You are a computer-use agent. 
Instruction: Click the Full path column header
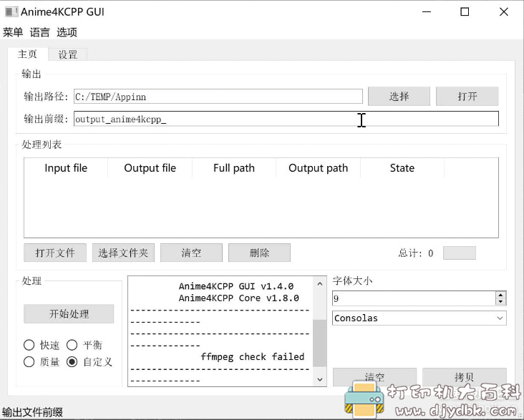[x=234, y=168]
